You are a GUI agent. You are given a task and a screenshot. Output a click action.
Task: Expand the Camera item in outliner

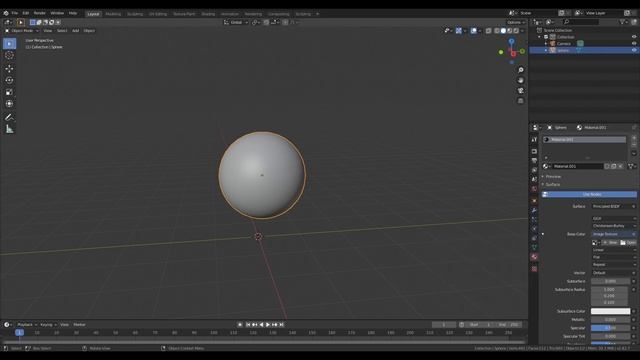(x=546, y=44)
